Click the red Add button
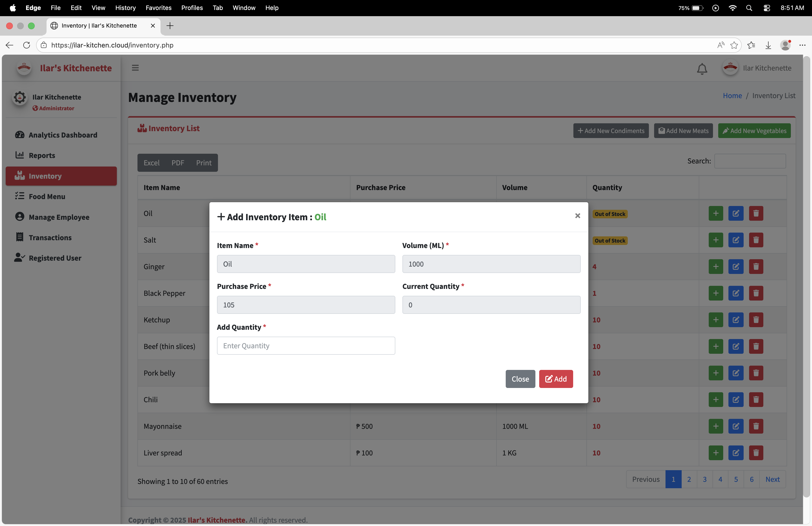This screenshot has width=812, height=526. tap(556, 379)
